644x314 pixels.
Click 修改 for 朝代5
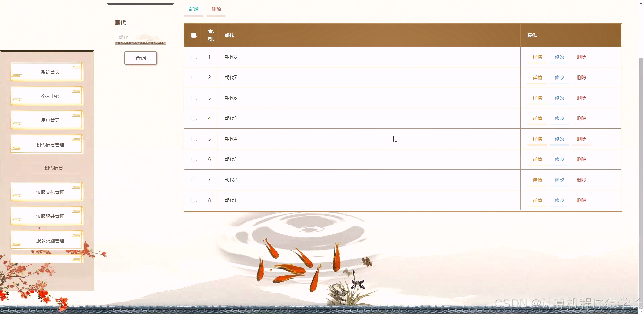559,118
